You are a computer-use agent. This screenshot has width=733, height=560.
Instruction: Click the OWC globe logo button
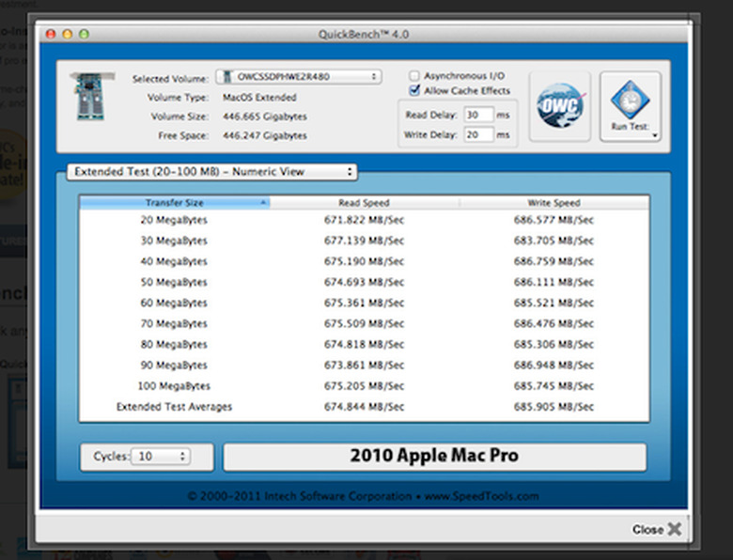click(x=559, y=105)
